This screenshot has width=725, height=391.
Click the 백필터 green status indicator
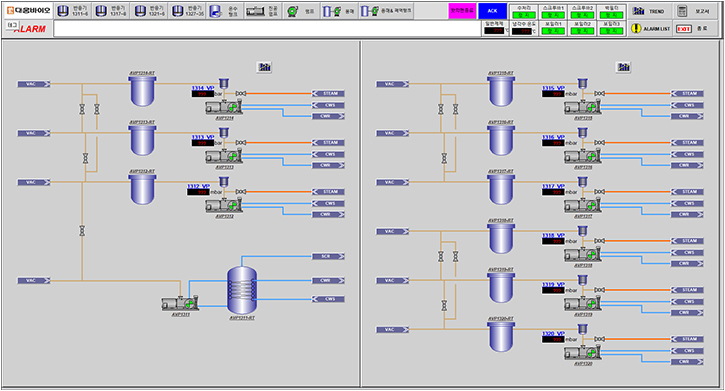click(611, 15)
